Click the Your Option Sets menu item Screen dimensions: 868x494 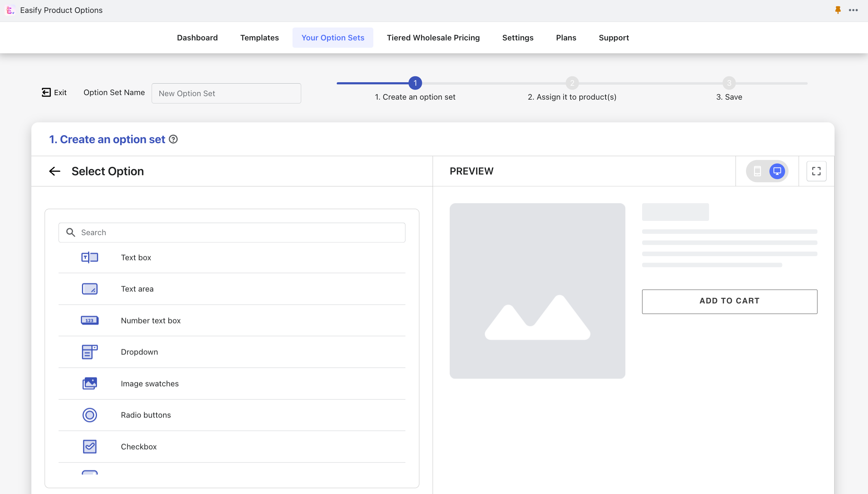point(333,38)
